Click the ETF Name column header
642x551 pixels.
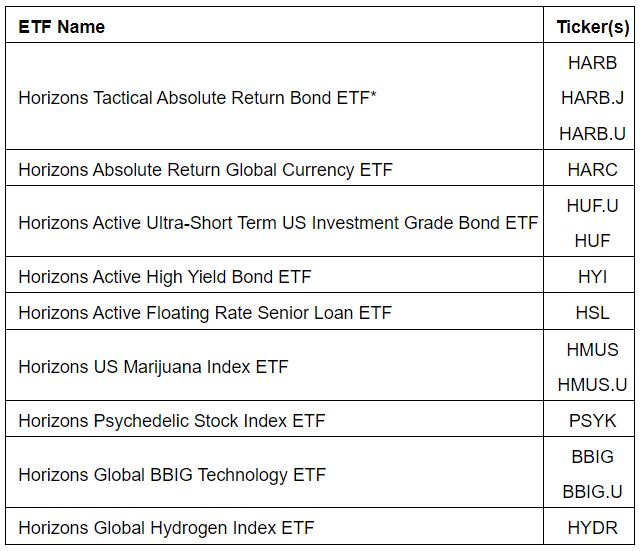pyautogui.click(x=62, y=27)
